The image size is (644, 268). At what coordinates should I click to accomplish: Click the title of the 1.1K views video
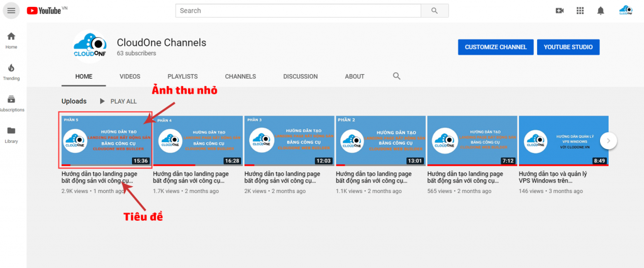(374, 177)
